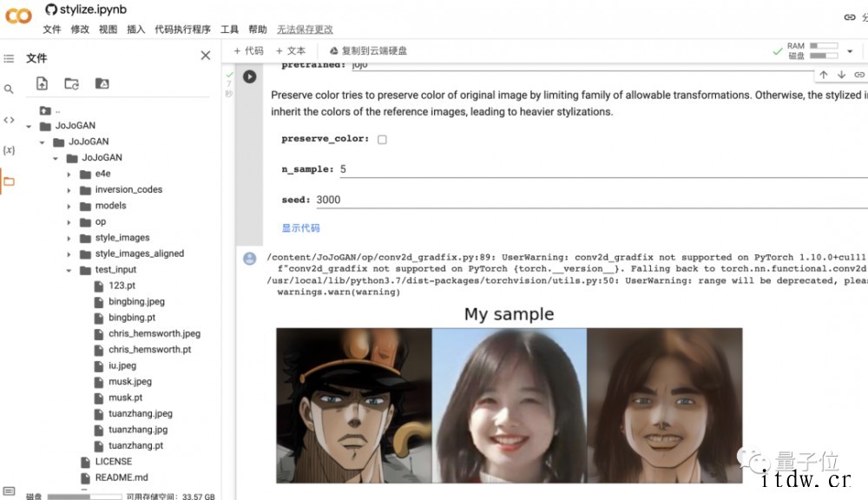Open the 插入 menu
The image size is (868, 500).
(x=135, y=30)
